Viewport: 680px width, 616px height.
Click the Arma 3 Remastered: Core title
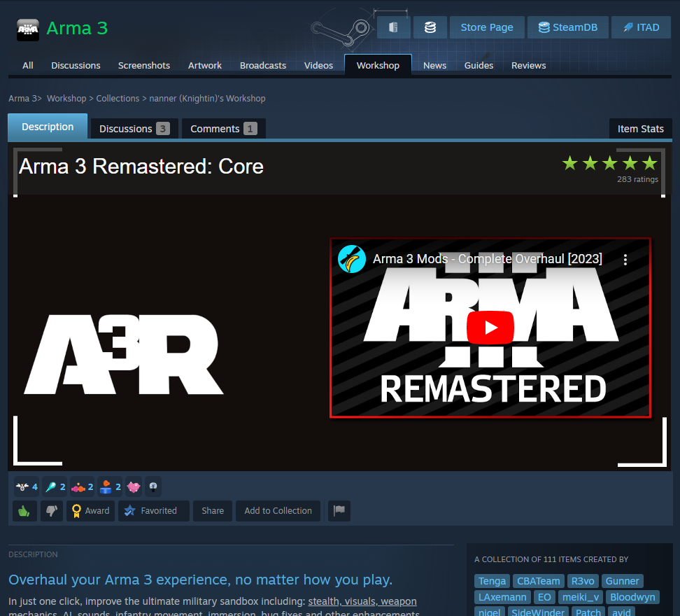(141, 166)
